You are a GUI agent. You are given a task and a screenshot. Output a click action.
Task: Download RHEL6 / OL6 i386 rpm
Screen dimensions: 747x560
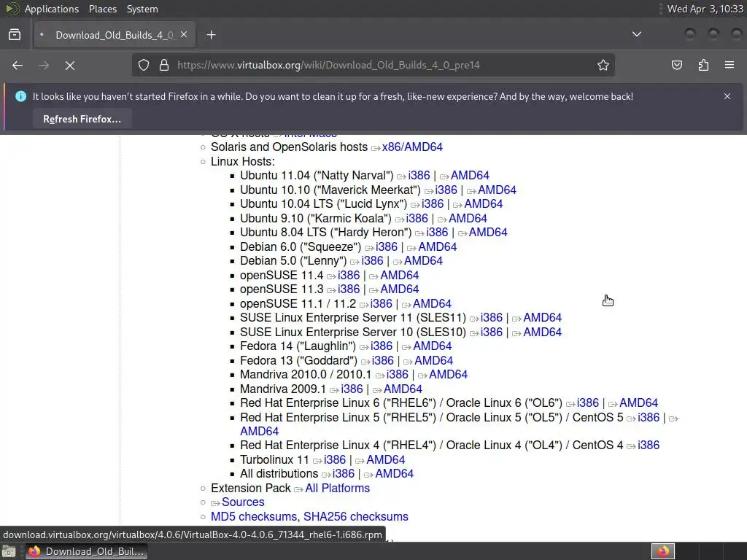(588, 402)
